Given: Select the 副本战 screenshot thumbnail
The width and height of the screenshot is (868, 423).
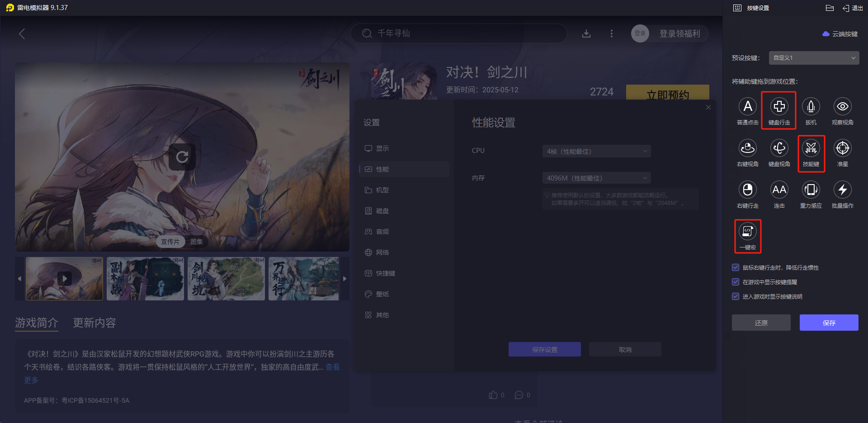Looking at the screenshot, I should [x=146, y=279].
